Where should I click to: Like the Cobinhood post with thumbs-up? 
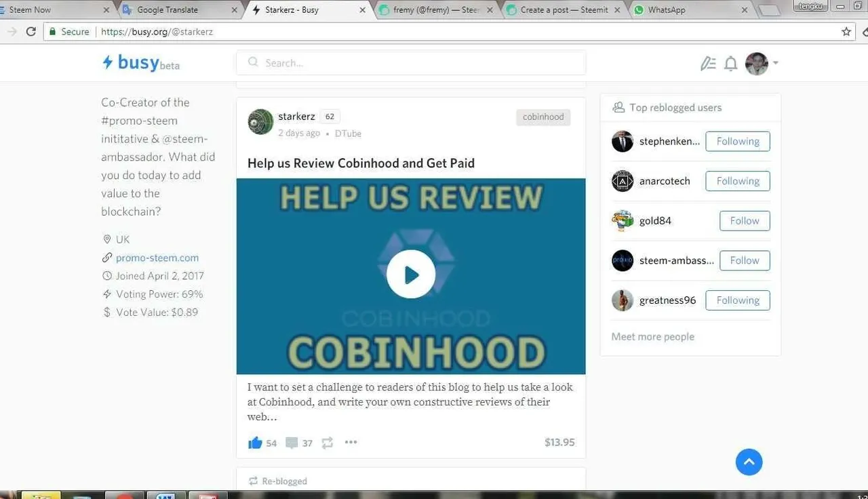255,443
